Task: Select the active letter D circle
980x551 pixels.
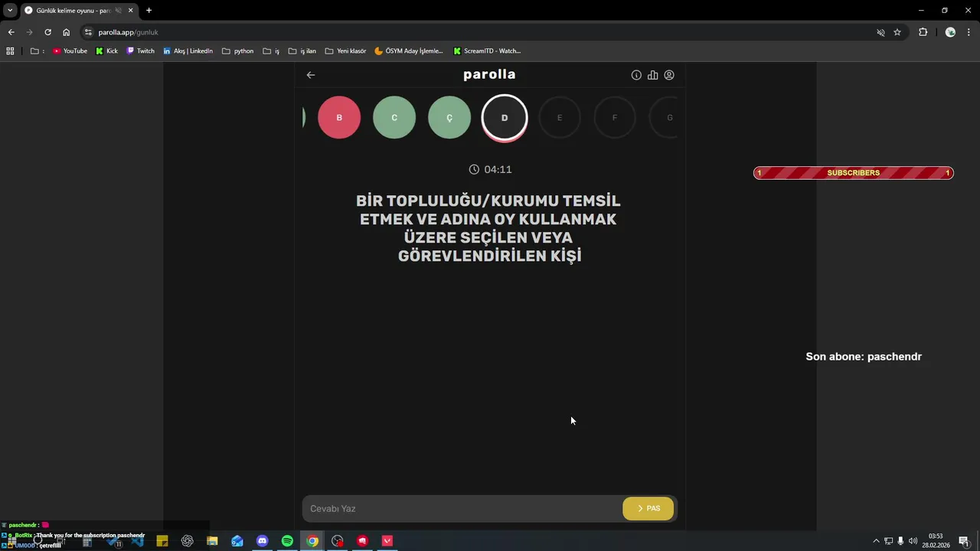Action: click(505, 118)
